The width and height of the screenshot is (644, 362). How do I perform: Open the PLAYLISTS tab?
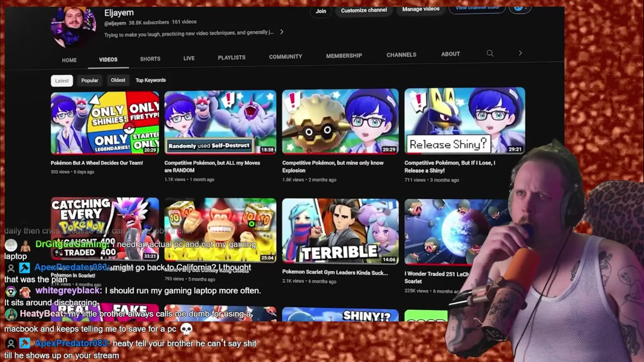pos(231,57)
